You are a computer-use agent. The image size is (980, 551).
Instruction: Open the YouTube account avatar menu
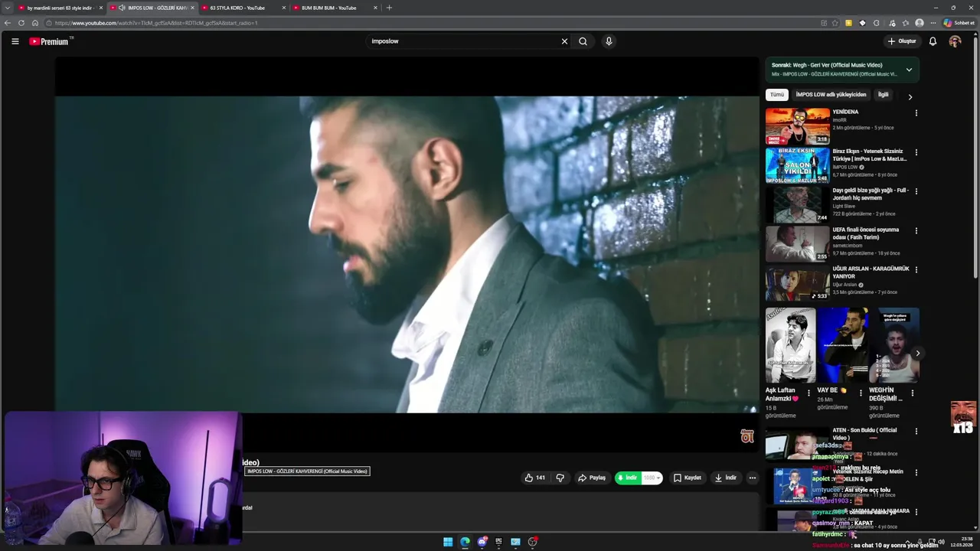(x=955, y=41)
